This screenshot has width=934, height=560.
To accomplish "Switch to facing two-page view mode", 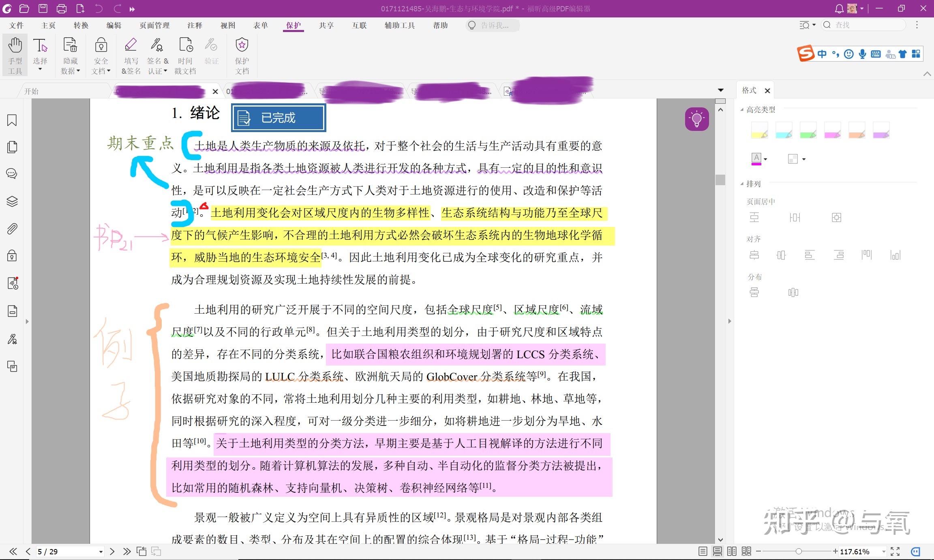I will [732, 551].
